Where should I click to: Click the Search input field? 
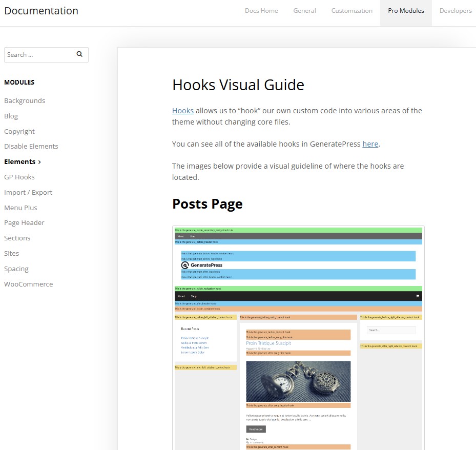(38, 55)
